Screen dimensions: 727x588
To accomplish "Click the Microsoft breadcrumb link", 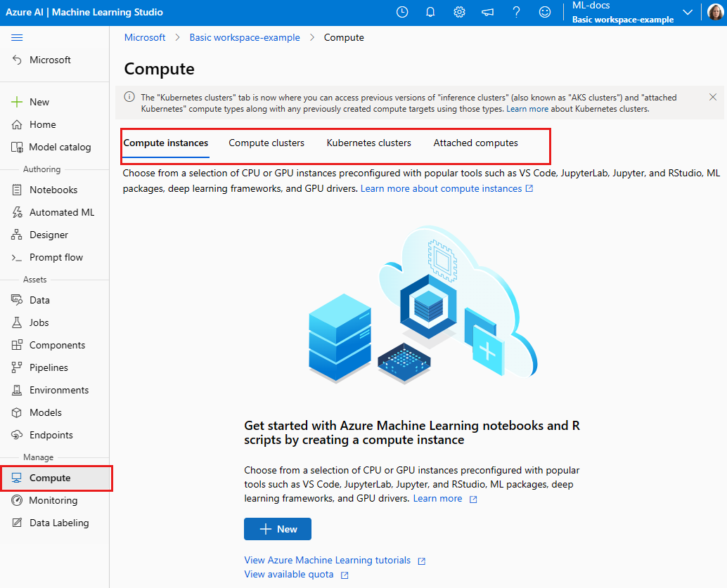I will [x=145, y=37].
